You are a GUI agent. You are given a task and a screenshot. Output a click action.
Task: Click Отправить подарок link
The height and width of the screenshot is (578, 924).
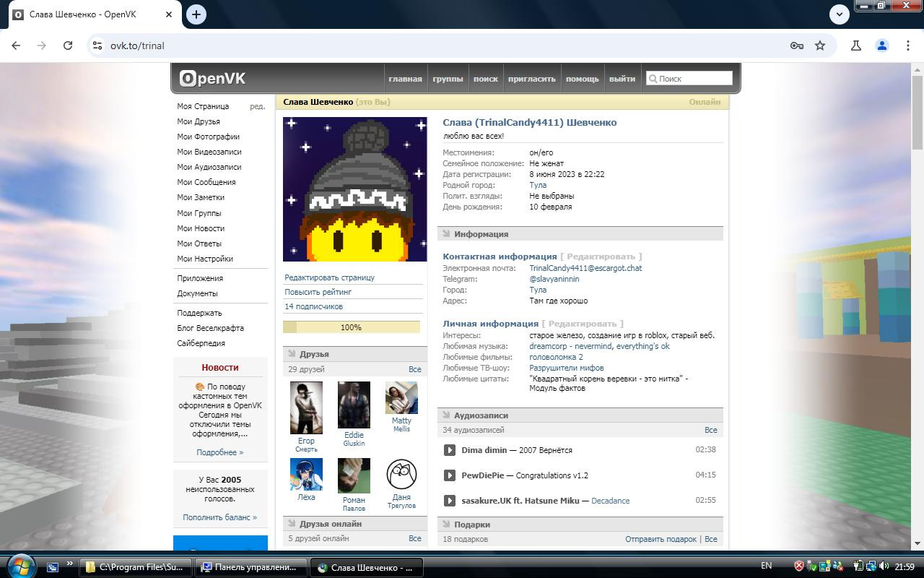[x=661, y=539]
